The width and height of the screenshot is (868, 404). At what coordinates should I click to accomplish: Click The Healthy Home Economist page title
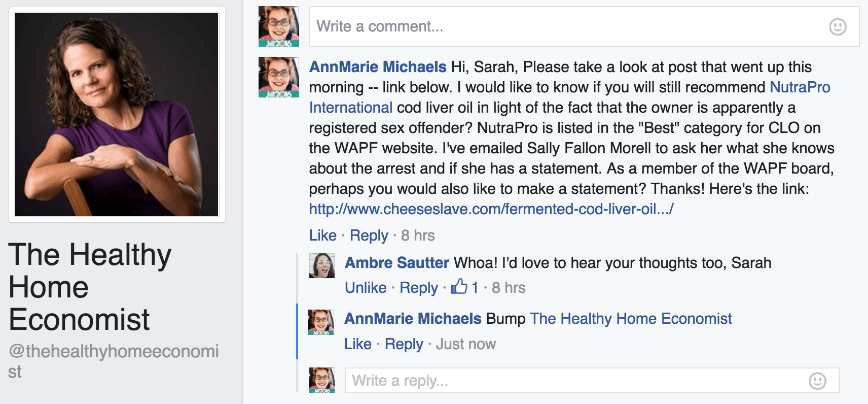click(90, 287)
